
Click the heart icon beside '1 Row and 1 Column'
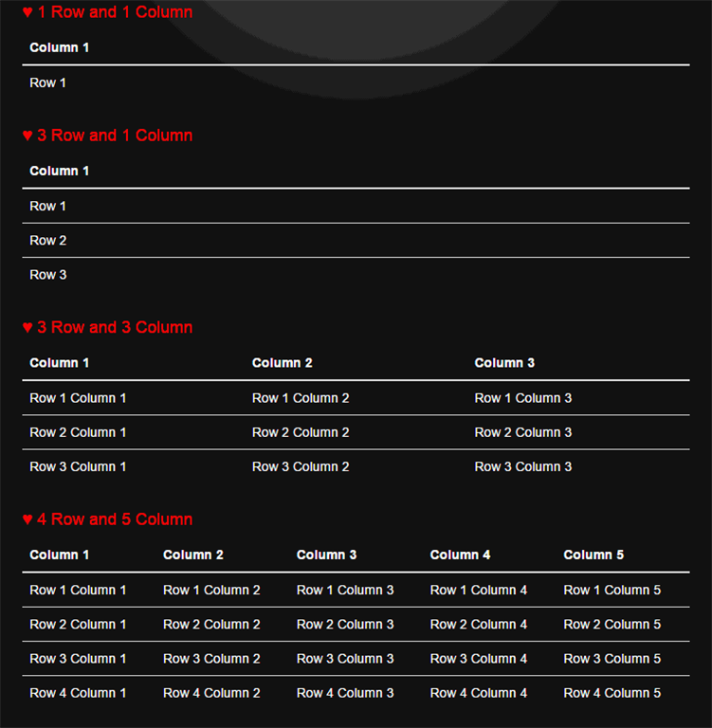[x=27, y=12]
